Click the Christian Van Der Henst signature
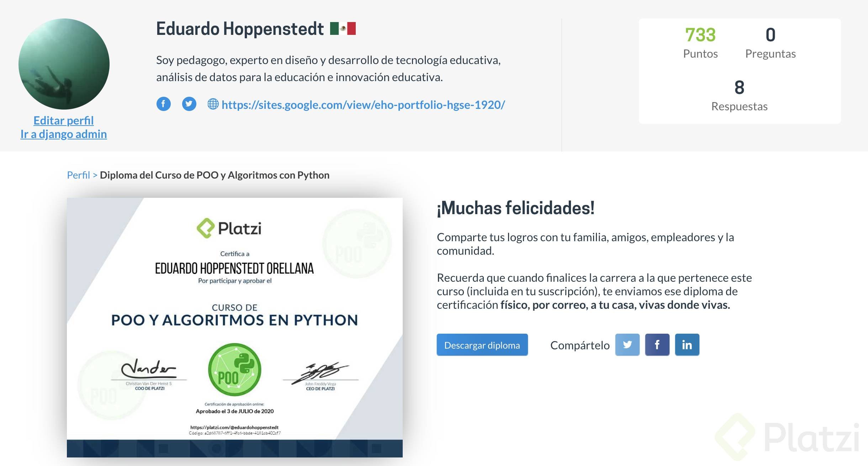This screenshot has height=466, width=868. click(149, 369)
